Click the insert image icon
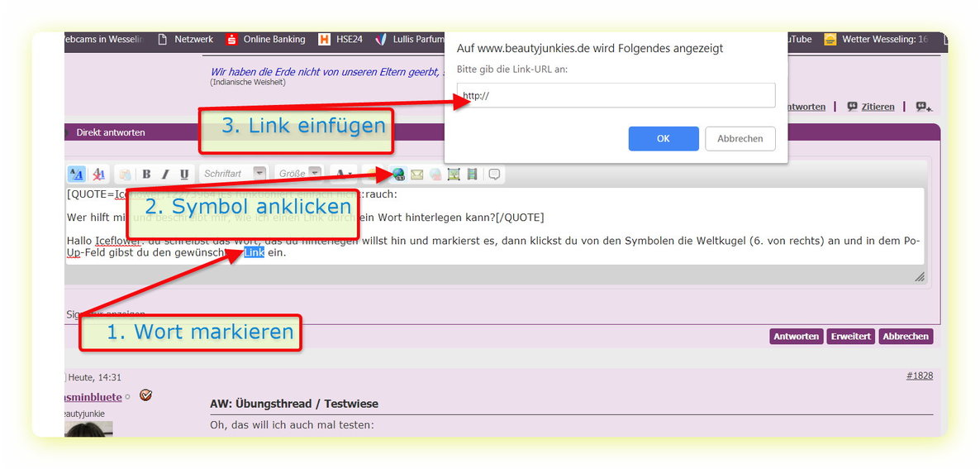The height and width of the screenshot is (469, 980). point(454,174)
